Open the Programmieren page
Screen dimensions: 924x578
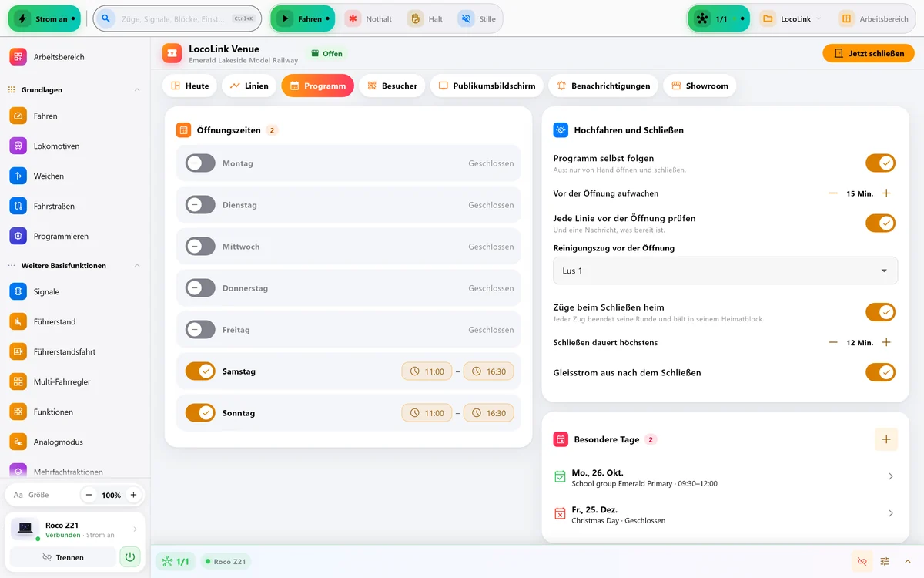point(75,236)
